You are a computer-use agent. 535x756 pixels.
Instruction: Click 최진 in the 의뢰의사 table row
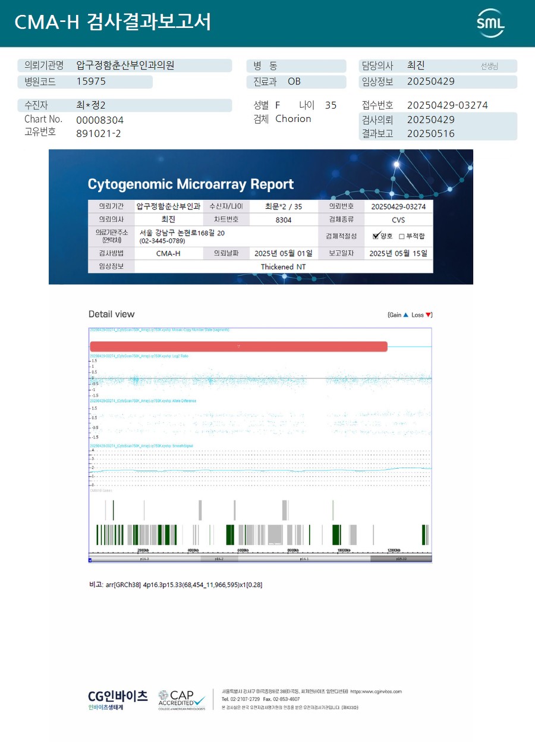168,219
